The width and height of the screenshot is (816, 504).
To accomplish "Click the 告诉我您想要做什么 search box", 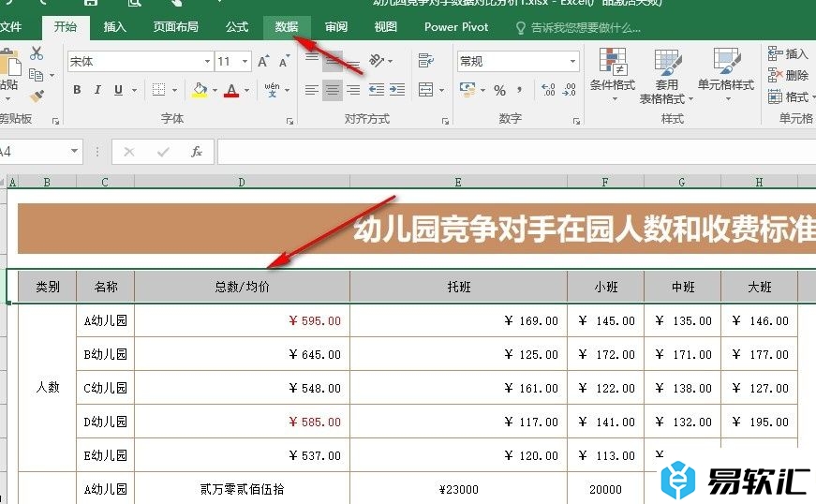I will pyautogui.click(x=579, y=27).
